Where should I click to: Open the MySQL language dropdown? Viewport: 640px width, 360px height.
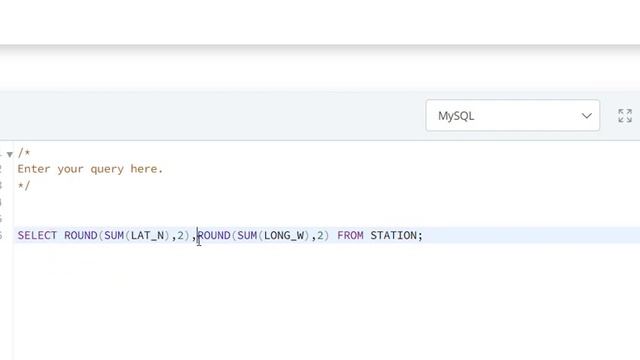click(x=513, y=116)
